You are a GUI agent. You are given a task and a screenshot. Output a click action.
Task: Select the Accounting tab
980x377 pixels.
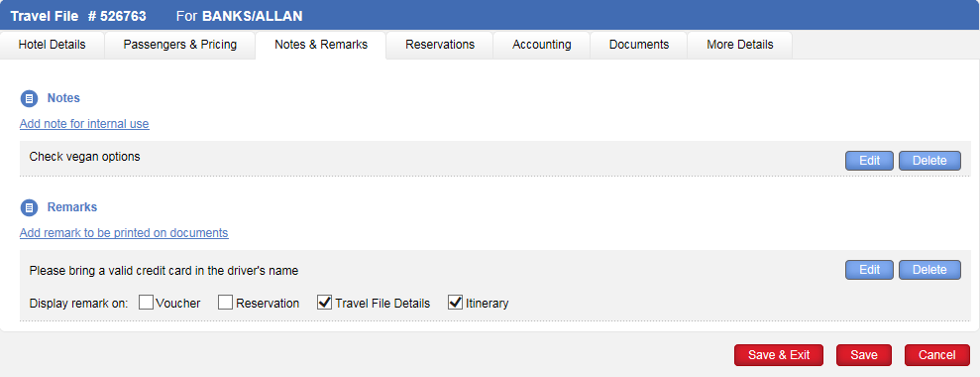(542, 45)
